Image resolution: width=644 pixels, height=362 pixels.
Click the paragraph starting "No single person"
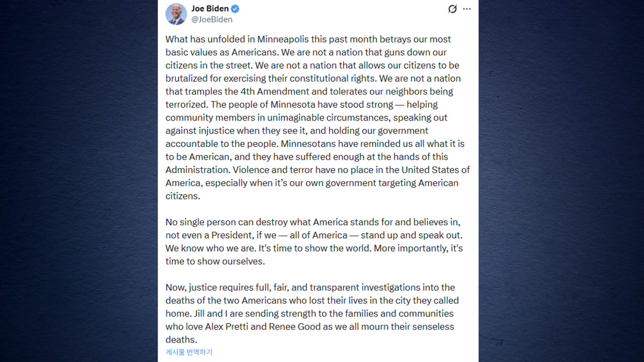314,241
